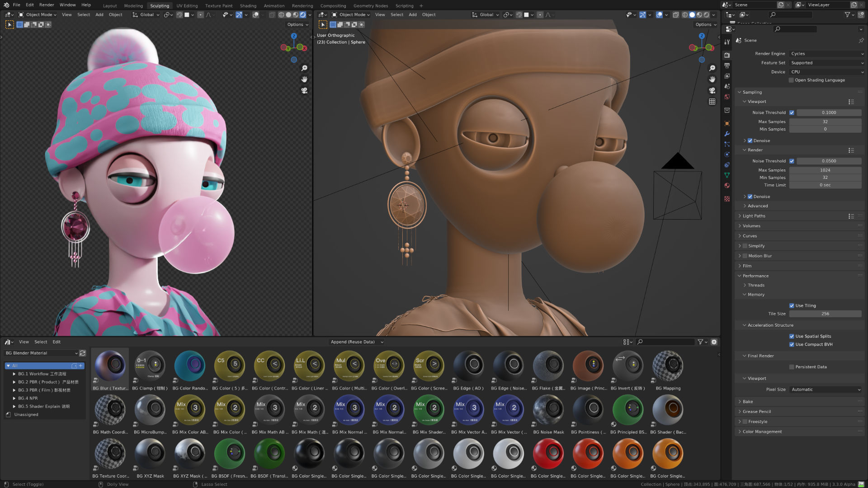Open the Object properties tab icon

click(x=727, y=123)
